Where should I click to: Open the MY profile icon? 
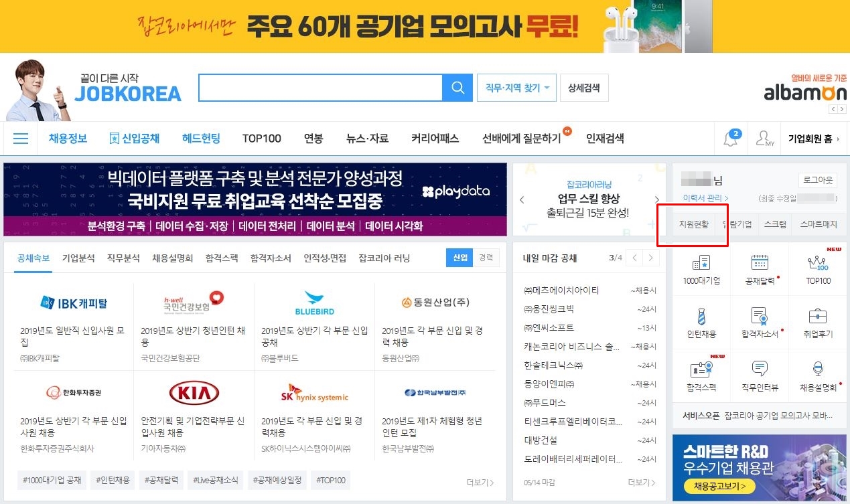[x=764, y=139]
